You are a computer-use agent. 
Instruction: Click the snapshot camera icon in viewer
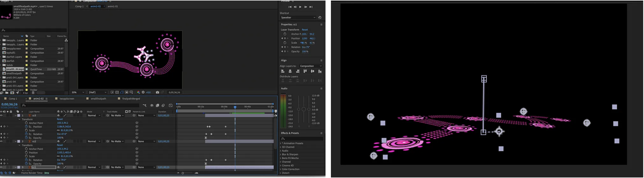tap(157, 92)
